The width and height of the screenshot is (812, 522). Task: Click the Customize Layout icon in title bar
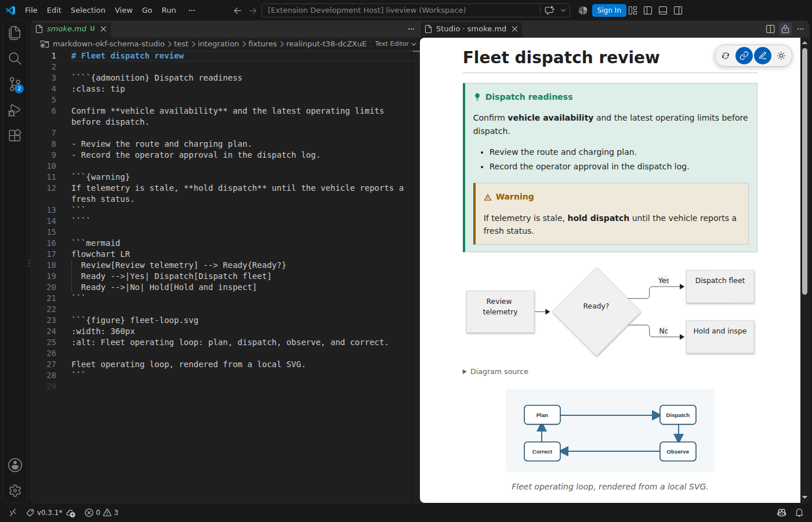[x=633, y=10]
